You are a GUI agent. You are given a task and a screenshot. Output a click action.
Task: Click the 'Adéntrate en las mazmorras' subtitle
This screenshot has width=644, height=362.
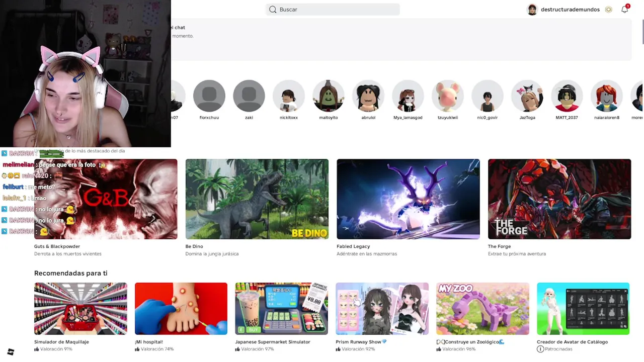(367, 254)
